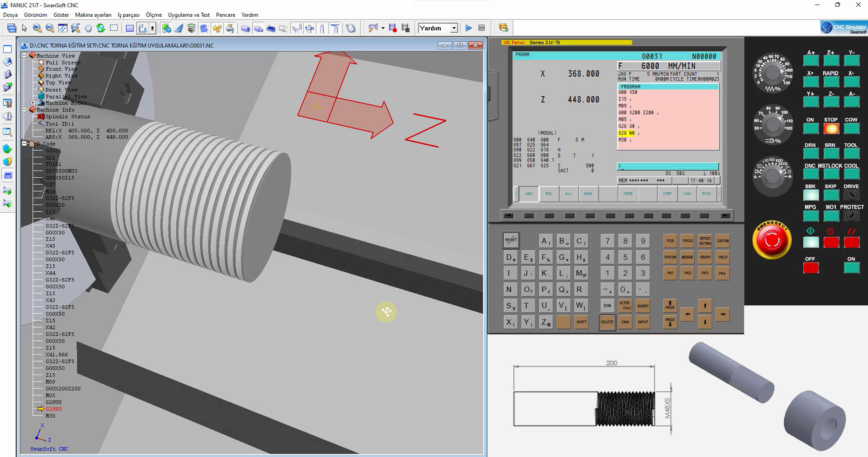Click the INSERT key
Viewport: 868px width, 457px height.
(643, 306)
